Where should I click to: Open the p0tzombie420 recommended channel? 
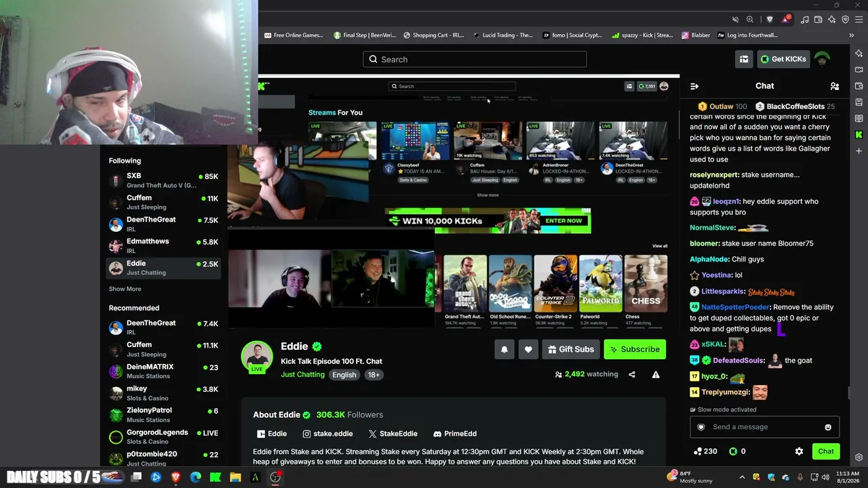163,458
